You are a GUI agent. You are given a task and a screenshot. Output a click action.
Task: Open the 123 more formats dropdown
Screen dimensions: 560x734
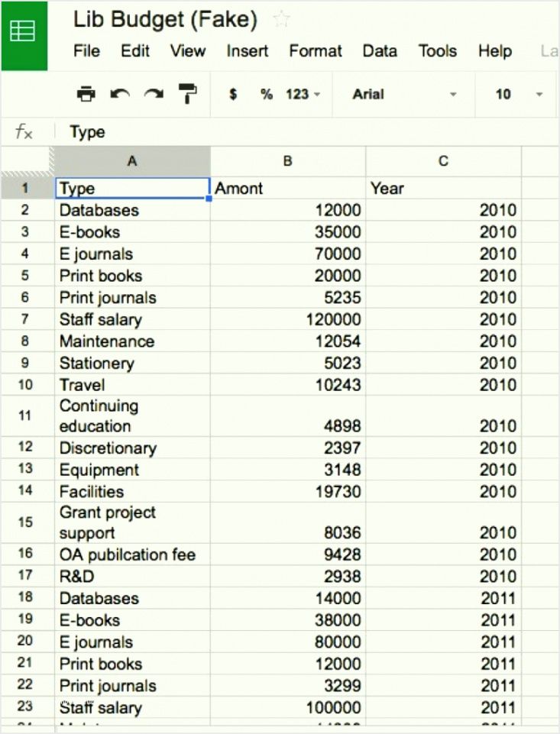[x=303, y=94]
